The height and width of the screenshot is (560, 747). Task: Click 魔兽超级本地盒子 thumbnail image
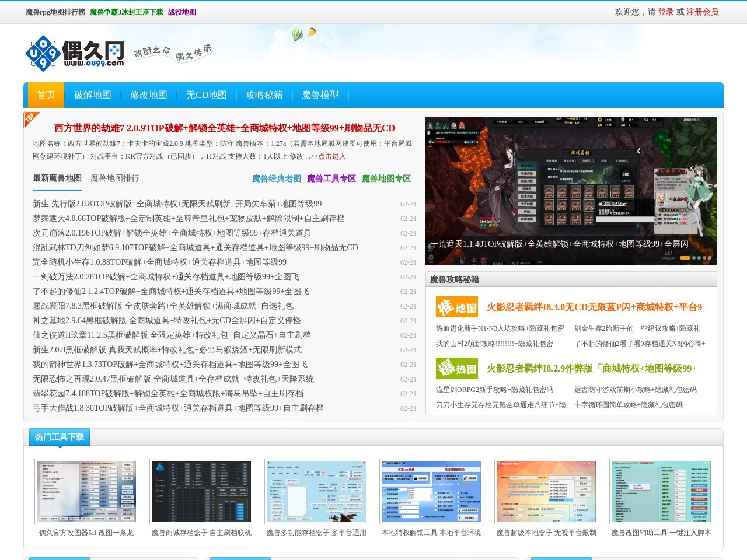[546, 492]
